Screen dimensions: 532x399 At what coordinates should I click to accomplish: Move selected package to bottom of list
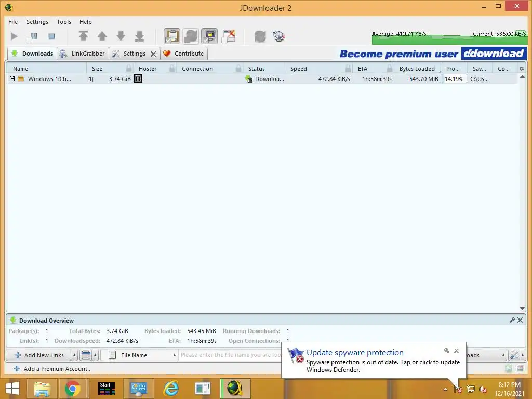pyautogui.click(x=139, y=36)
